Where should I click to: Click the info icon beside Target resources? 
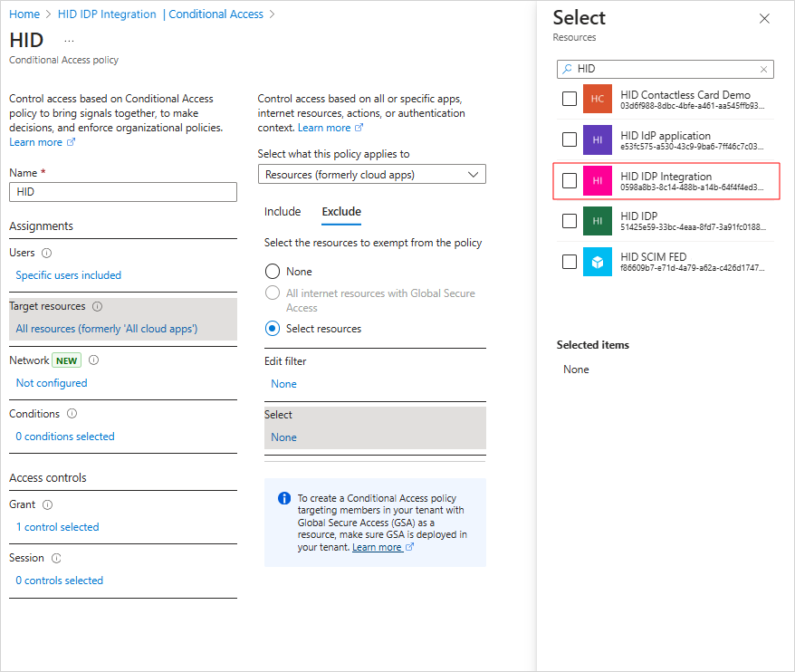(98, 306)
